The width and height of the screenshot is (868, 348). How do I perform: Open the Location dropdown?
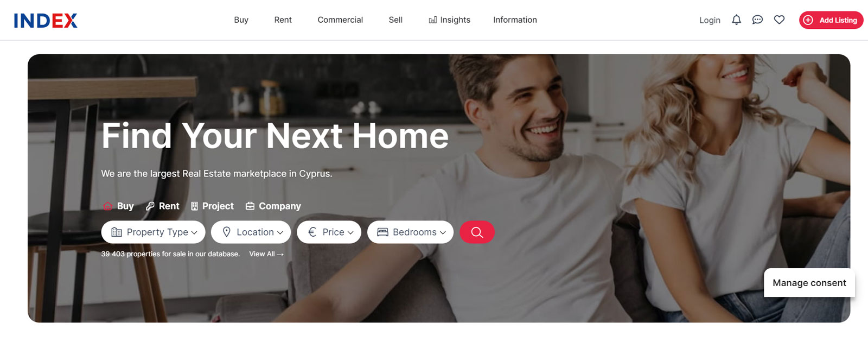[251, 232]
